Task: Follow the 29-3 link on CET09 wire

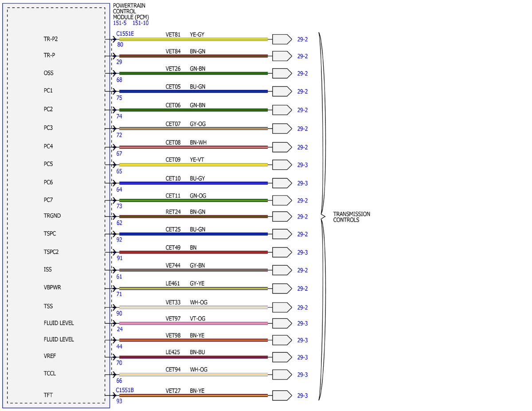Action: click(302, 165)
